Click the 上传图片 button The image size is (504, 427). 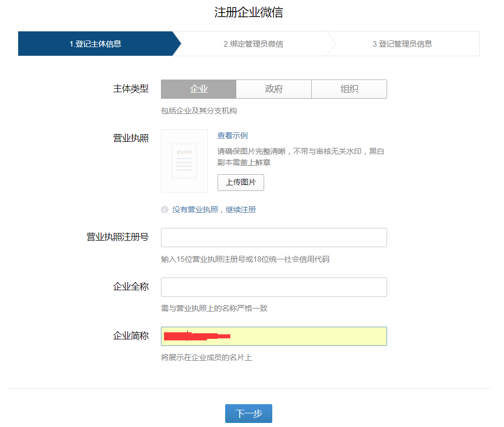(x=241, y=182)
